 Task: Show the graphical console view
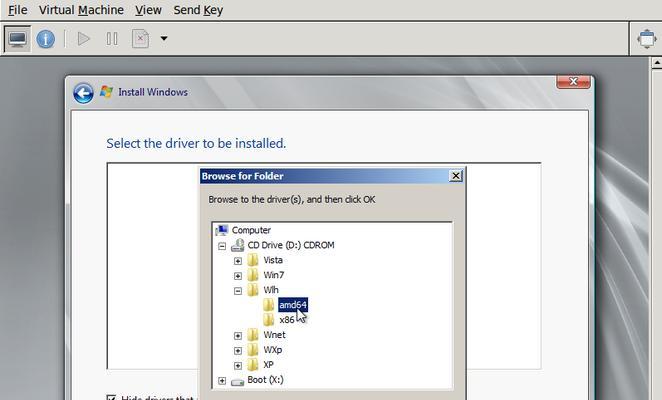(17, 39)
